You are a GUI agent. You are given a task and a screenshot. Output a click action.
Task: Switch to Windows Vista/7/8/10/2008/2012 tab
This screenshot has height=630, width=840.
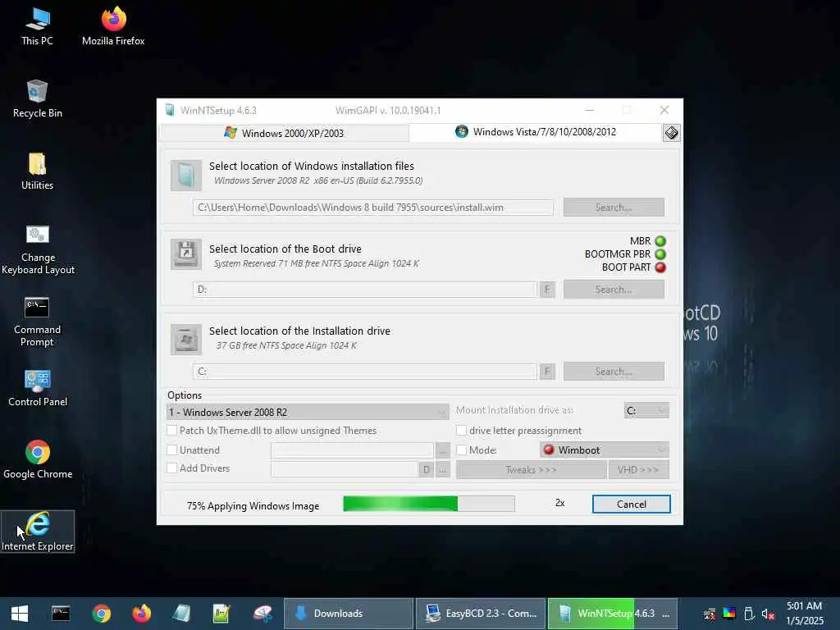[x=536, y=132]
